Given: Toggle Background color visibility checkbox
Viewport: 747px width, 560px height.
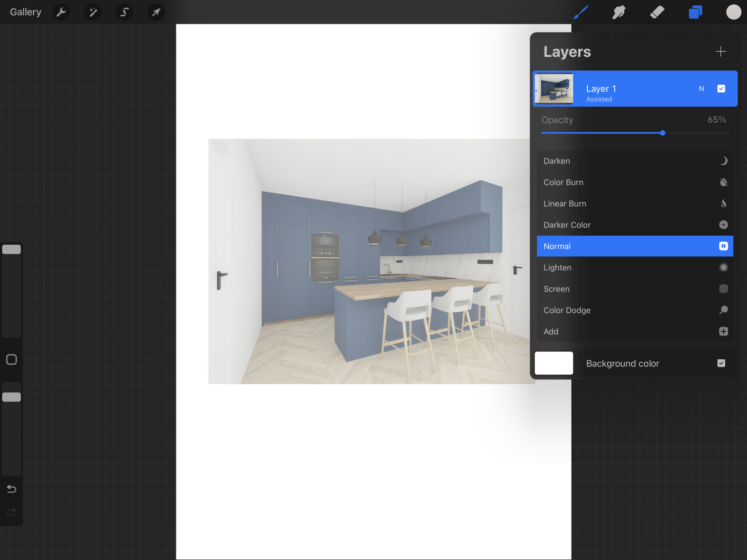Looking at the screenshot, I should [721, 363].
